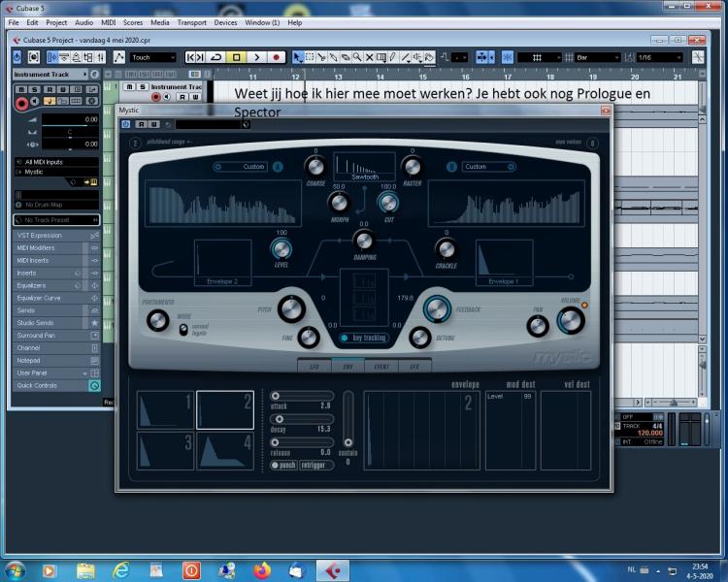
Task: Open the Bar grid type dropdown
Action: tap(598, 57)
